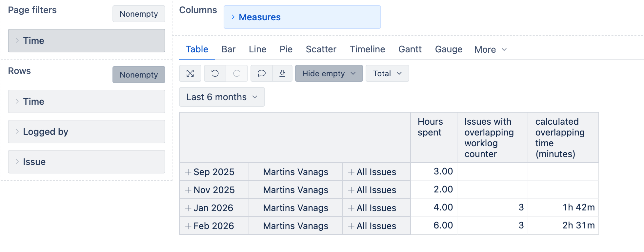This screenshot has width=644, height=252.
Task: Open the Total dropdown
Action: click(x=387, y=73)
